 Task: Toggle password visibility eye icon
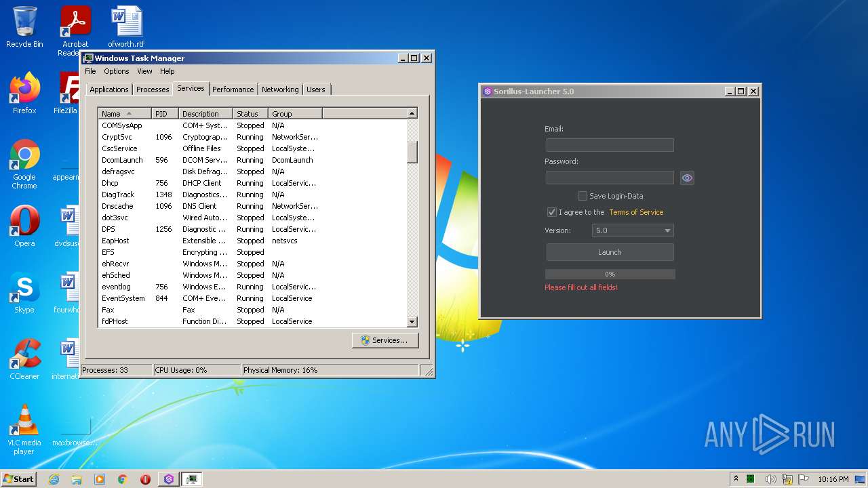pyautogui.click(x=687, y=178)
